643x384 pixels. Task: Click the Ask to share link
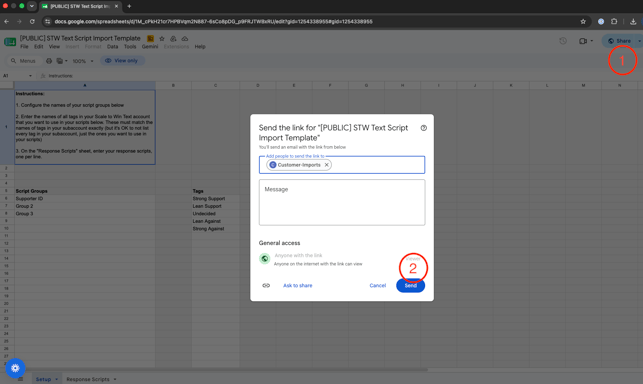click(298, 286)
